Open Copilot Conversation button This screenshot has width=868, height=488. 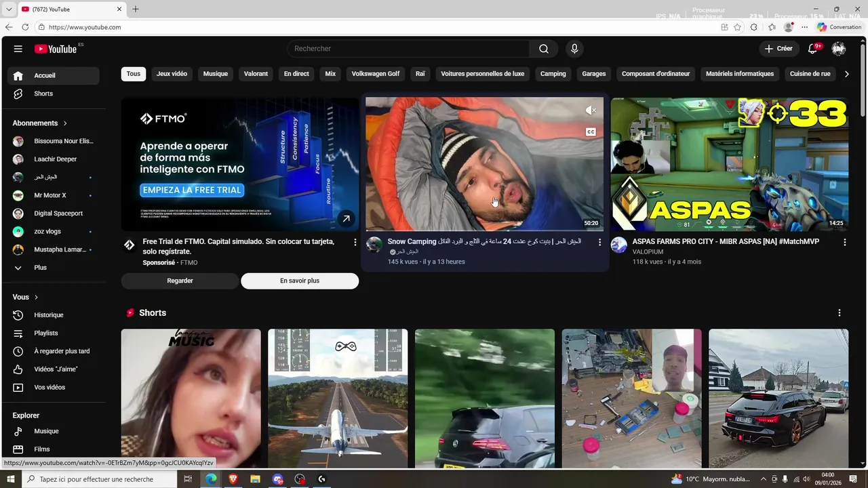point(839,27)
